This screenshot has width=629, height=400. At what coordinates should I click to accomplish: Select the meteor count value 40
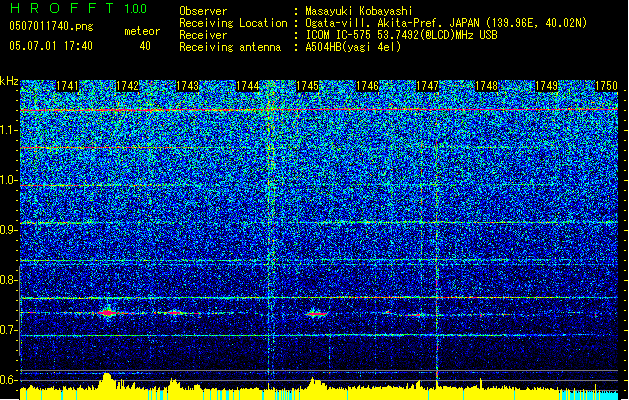click(x=145, y=46)
